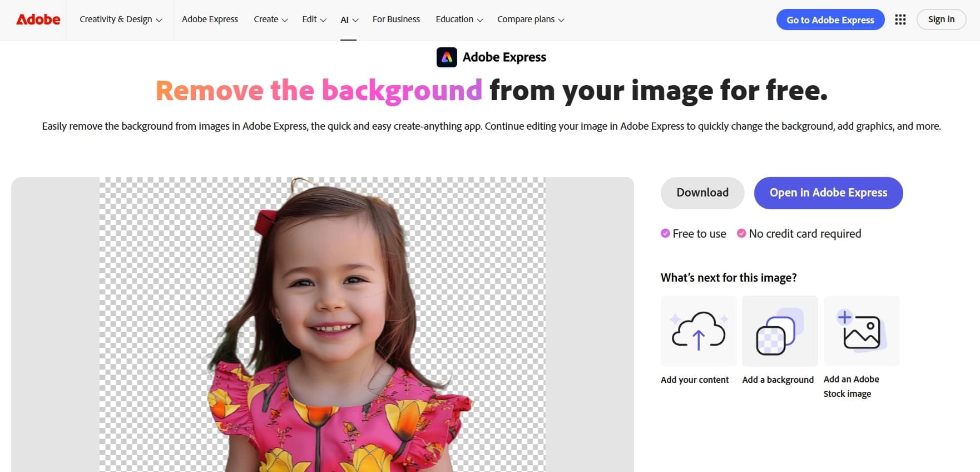Go to the For Business page
980x472 pixels.
396,19
